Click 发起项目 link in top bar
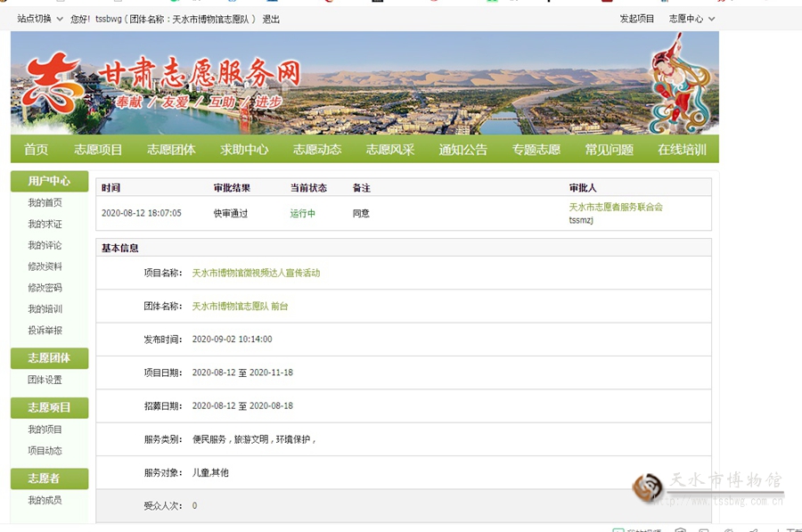802x532 pixels. 637,19
